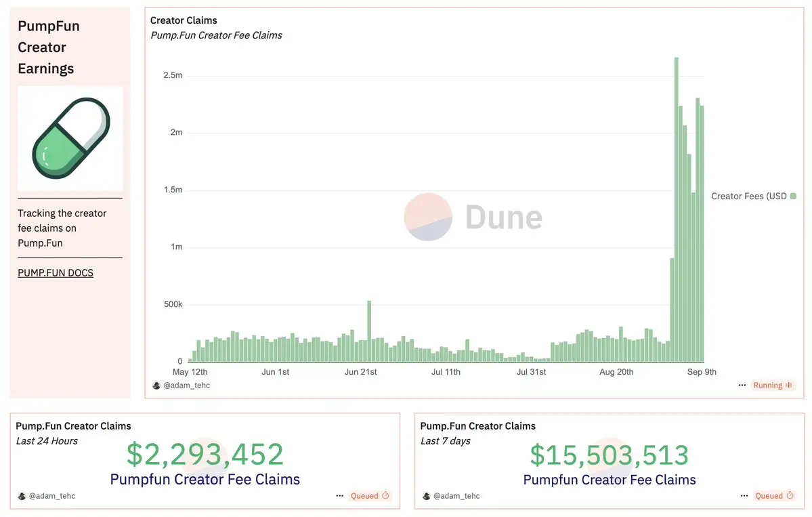Click Pumpfun Creator Fee Claims label under $2,293,452
Image resolution: width=812 pixels, height=517 pixels.
point(205,480)
